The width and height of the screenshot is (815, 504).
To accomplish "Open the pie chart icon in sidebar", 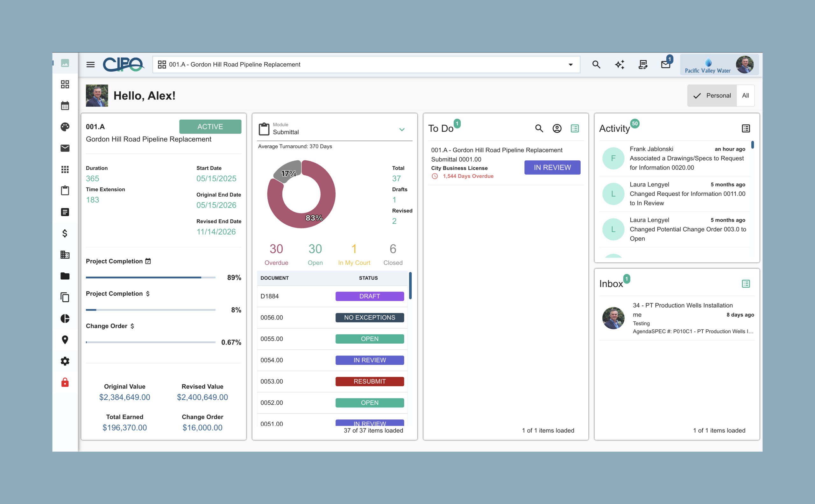I will click(x=65, y=318).
